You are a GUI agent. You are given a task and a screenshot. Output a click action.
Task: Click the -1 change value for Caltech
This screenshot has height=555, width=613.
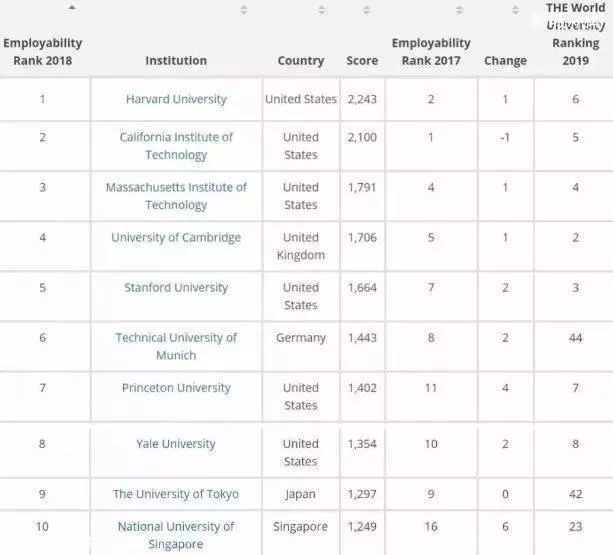click(x=505, y=137)
